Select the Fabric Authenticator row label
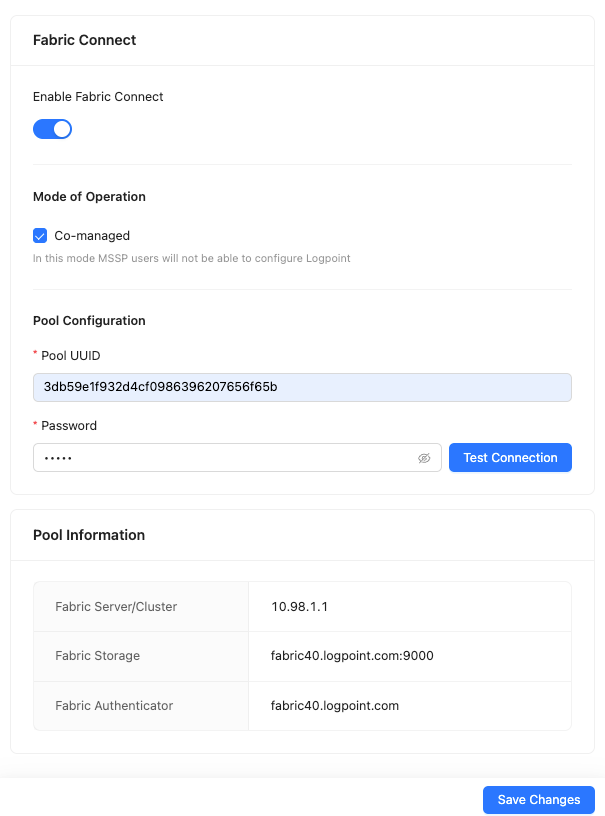This screenshot has width=605, height=816. tap(114, 706)
